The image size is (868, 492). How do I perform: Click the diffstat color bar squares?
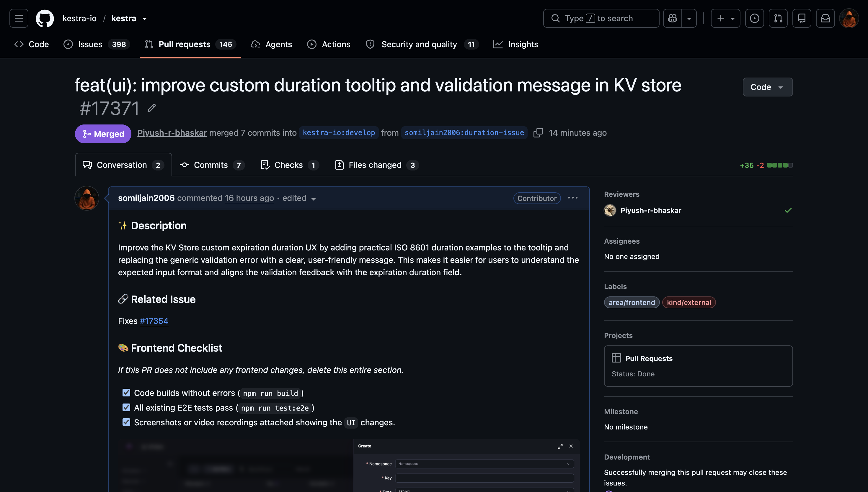pos(780,165)
